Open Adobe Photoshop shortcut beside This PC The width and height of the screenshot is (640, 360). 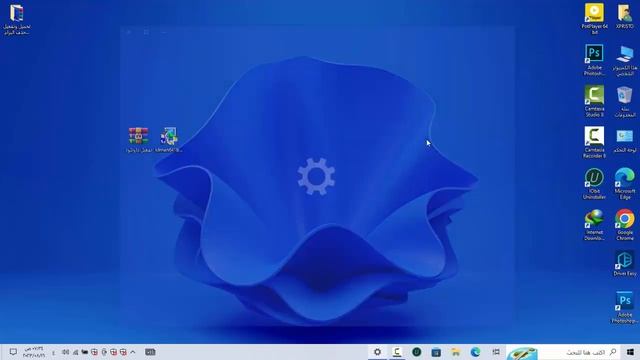click(x=594, y=60)
